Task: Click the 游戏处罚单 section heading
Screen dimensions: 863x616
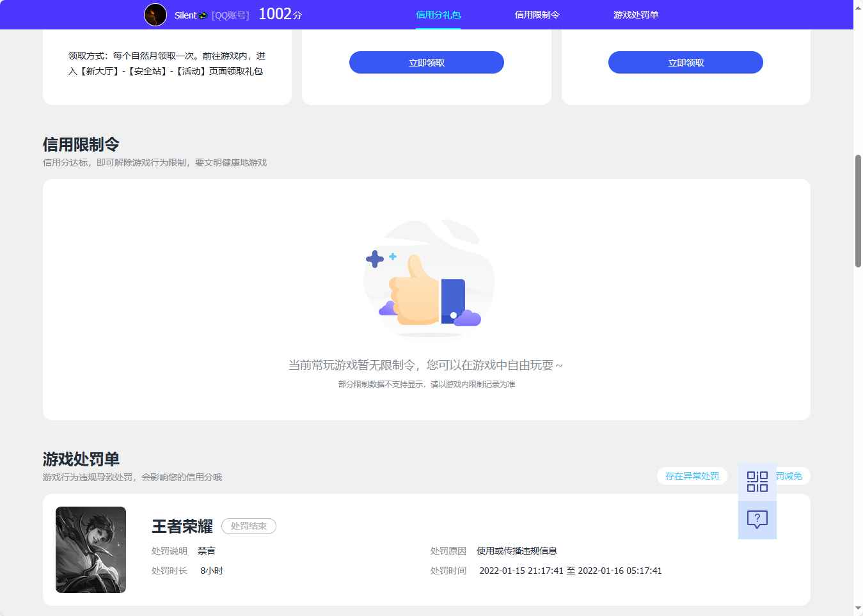Action: 81,459
